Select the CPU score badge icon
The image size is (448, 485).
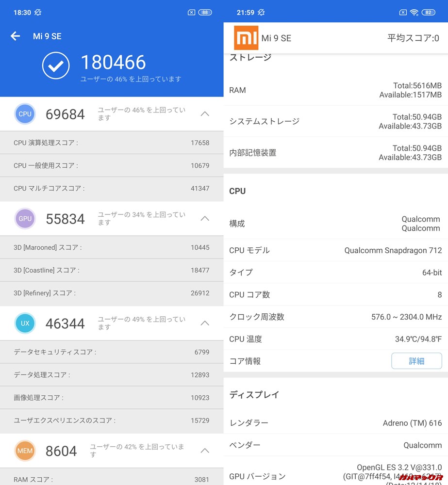click(25, 113)
